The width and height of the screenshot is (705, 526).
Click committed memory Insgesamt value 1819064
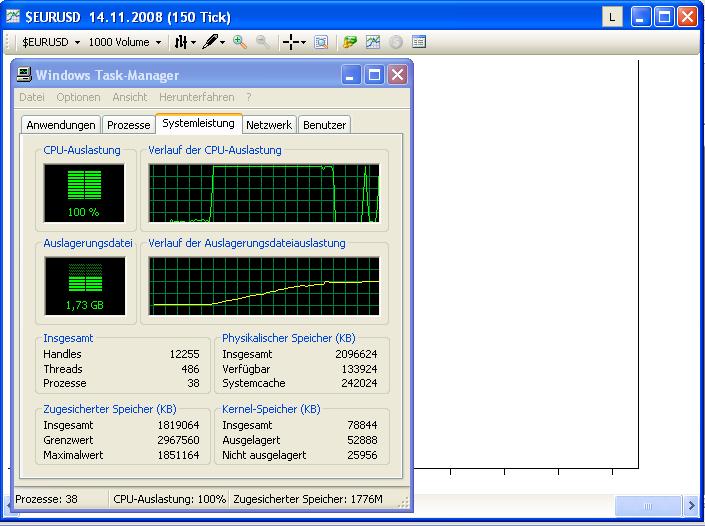tap(178, 425)
